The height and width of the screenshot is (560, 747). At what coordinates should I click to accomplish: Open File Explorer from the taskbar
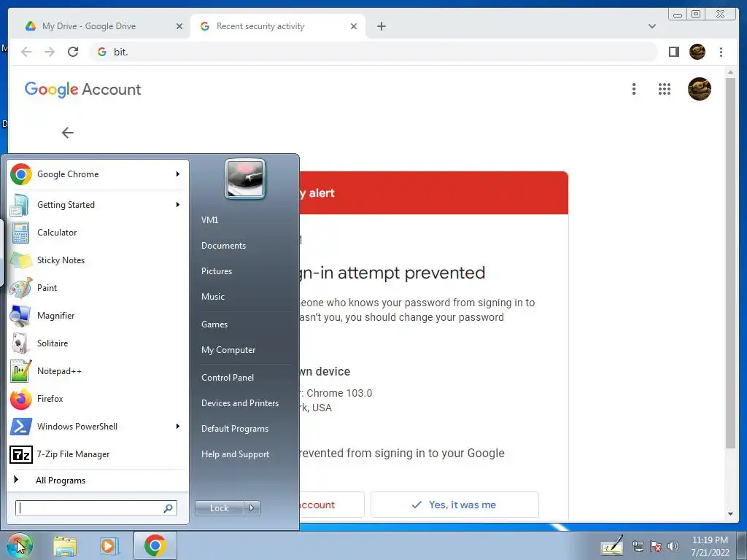(65, 545)
